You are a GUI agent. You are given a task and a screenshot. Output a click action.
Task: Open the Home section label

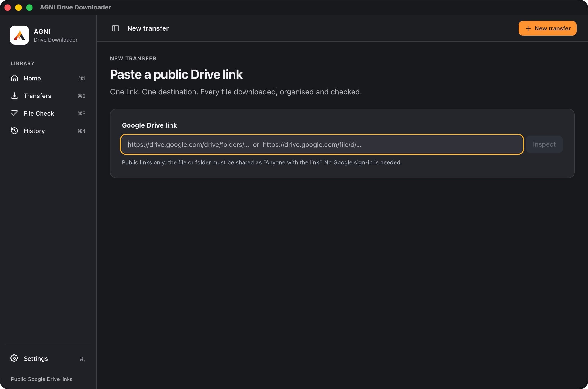pos(32,79)
